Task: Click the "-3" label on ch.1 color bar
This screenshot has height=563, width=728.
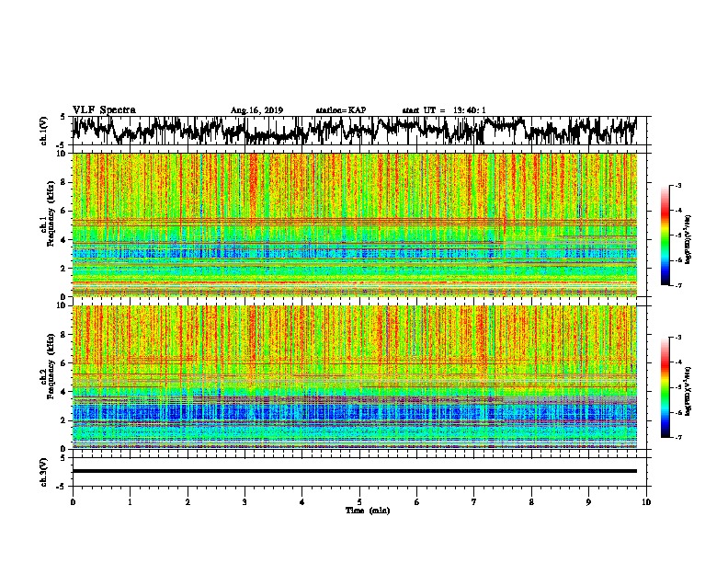Action: pyautogui.click(x=677, y=186)
